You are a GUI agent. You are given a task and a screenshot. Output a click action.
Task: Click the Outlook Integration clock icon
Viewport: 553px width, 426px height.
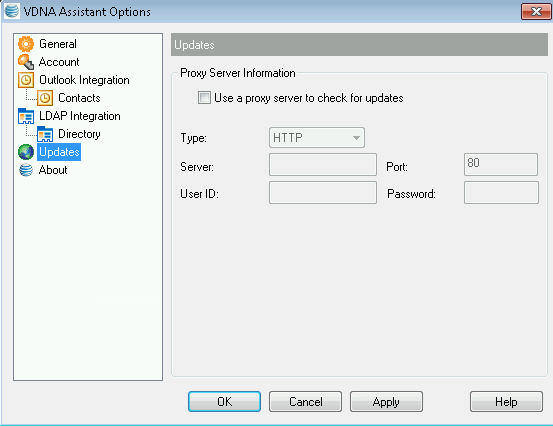26,80
